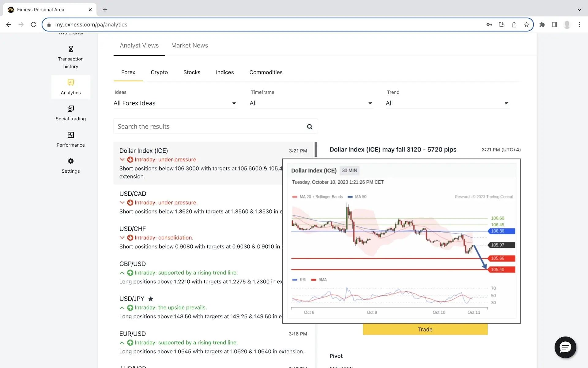Go forward in browser history
Screen dimensions: 588x368
pyautogui.click(x=21, y=25)
